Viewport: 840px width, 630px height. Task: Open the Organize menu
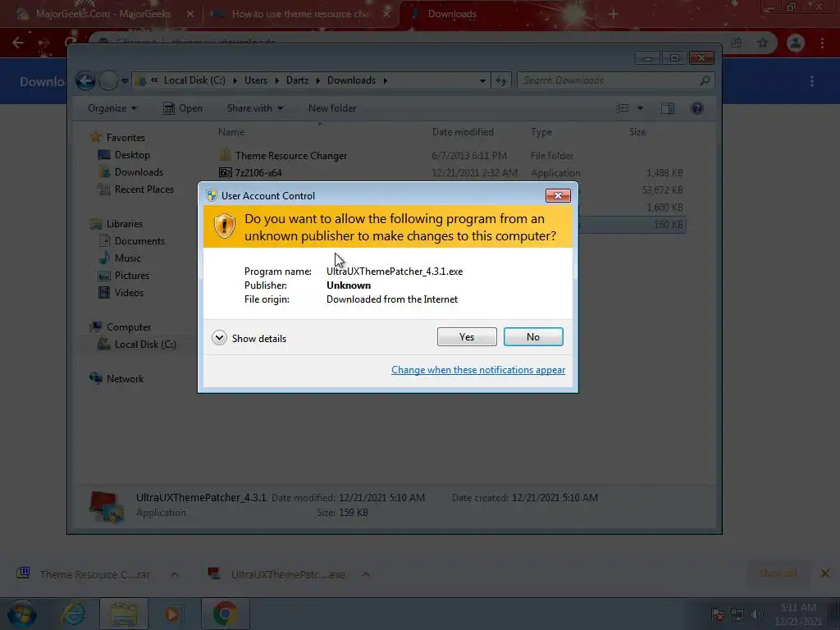click(x=112, y=108)
